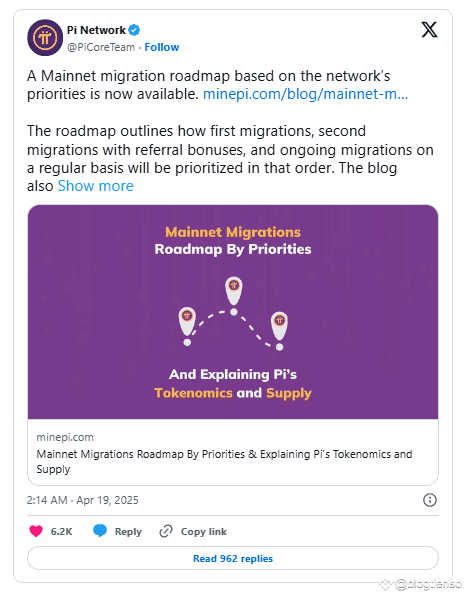
Task: Open the minepi.com/blog/mainnet-m... link
Action: pos(305,94)
